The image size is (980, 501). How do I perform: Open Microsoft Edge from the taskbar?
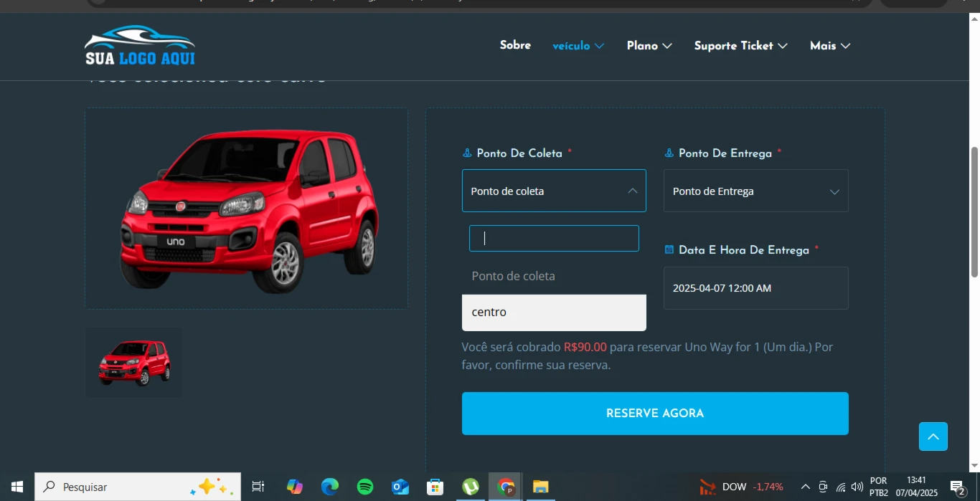[x=329, y=487]
